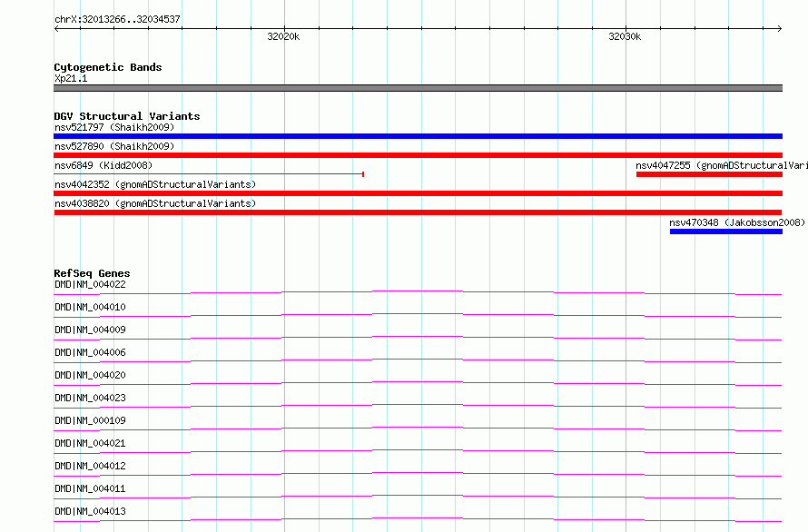The height and width of the screenshot is (532, 808).
Task: Select the magenta NM_004021 intron line
Action: [418, 450]
